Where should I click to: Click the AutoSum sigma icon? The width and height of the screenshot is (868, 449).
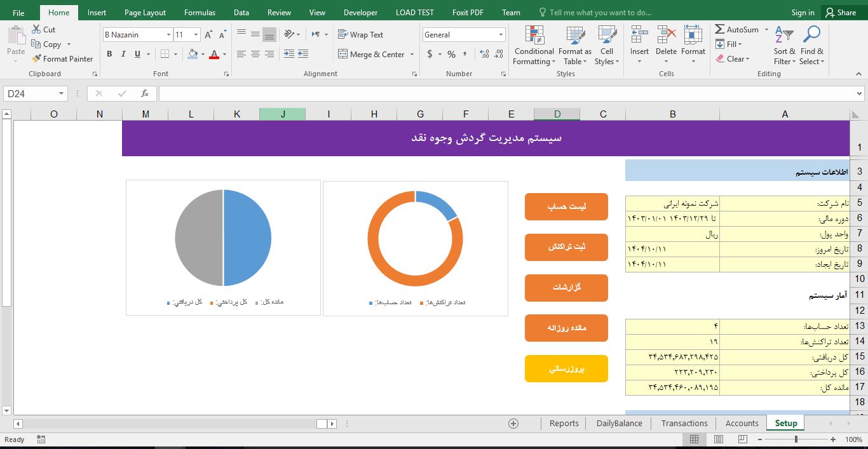tap(720, 30)
